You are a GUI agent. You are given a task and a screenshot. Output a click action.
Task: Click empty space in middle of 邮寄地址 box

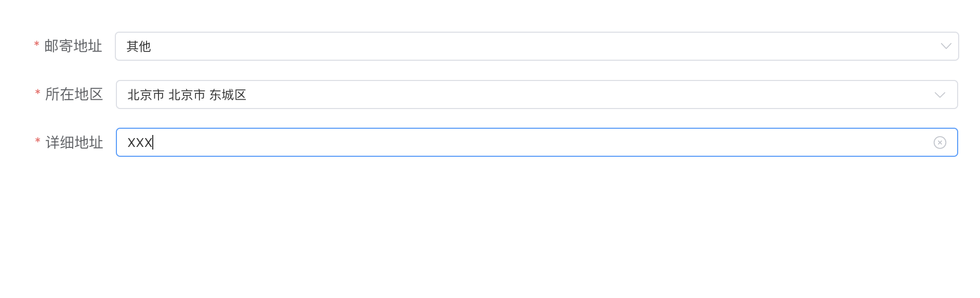[x=572, y=46]
